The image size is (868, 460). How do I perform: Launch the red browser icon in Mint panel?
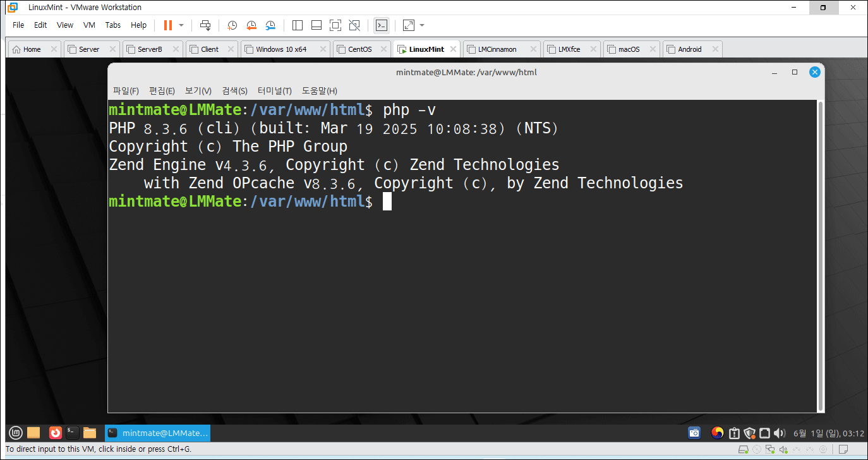[55, 433]
